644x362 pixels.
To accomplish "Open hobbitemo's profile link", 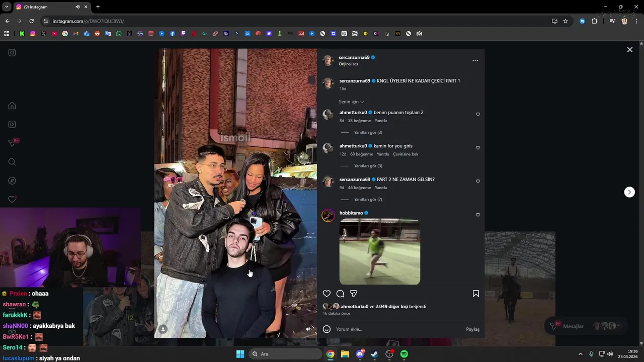I will click(x=351, y=213).
